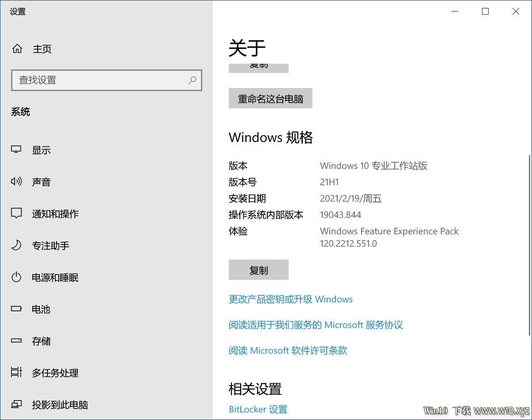The width and height of the screenshot is (532, 420).
Task: Click the 查找设置 search field
Action: (107, 80)
